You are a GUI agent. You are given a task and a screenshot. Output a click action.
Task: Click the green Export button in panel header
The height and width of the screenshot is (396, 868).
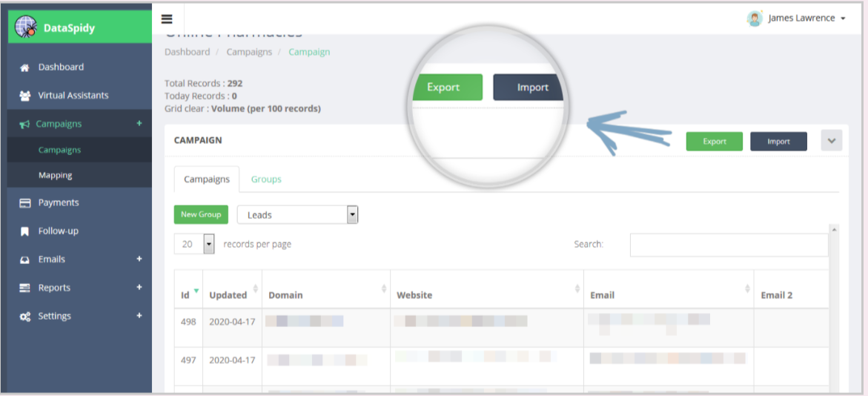(x=714, y=141)
